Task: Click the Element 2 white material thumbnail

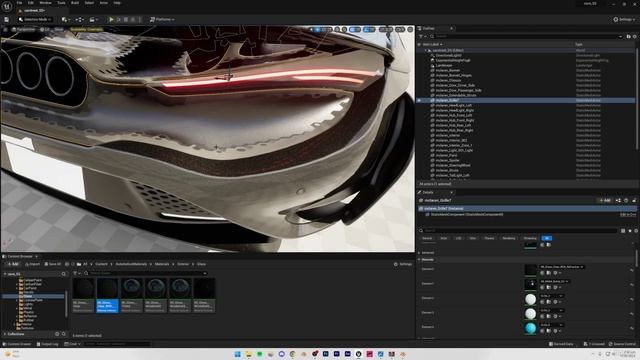Action: pyautogui.click(x=530, y=299)
